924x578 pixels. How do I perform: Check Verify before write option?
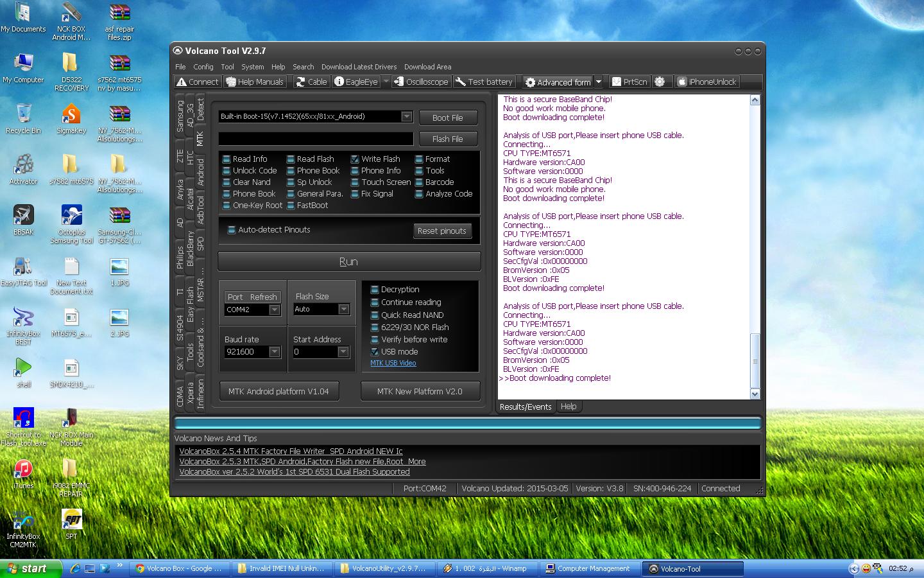click(x=374, y=339)
